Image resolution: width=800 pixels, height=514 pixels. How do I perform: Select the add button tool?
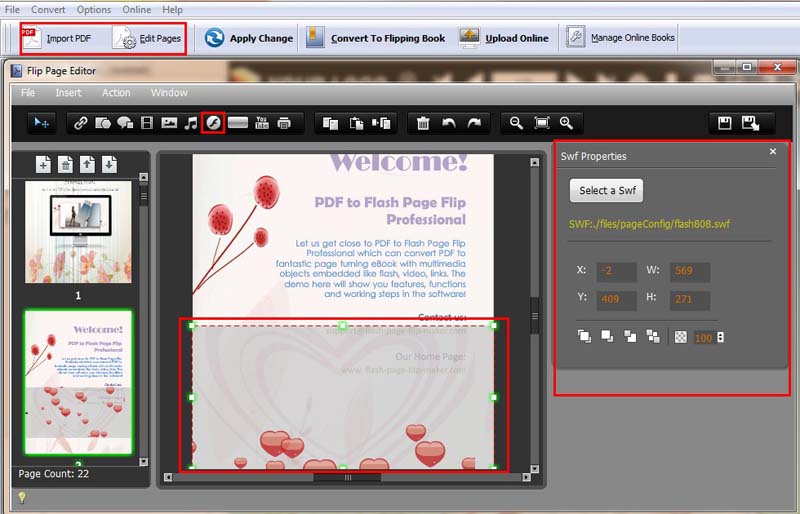pyautogui.click(x=238, y=123)
